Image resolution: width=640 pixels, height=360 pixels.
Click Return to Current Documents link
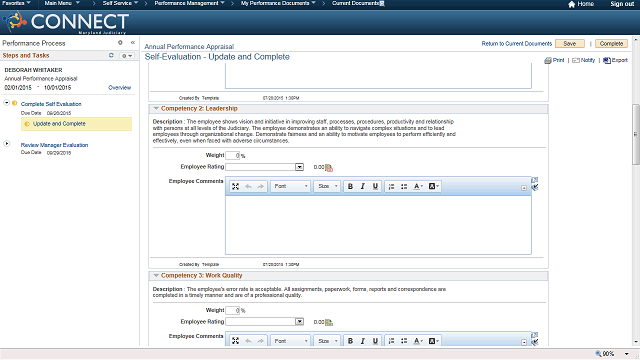coord(516,44)
